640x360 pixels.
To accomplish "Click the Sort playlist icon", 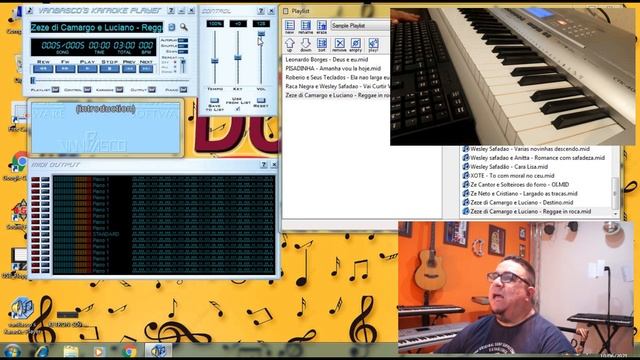I will pos(322,45).
